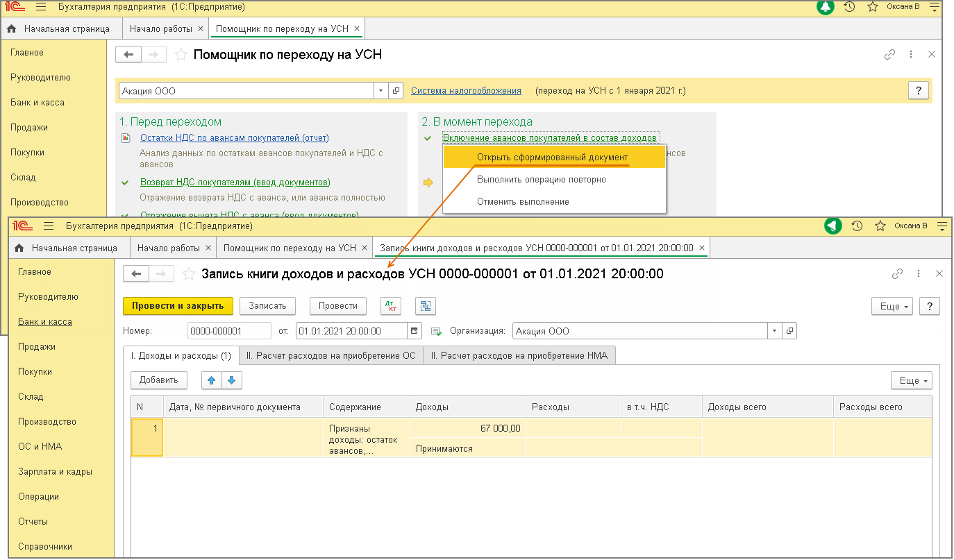Click help question button in the document toolbar

click(x=930, y=306)
